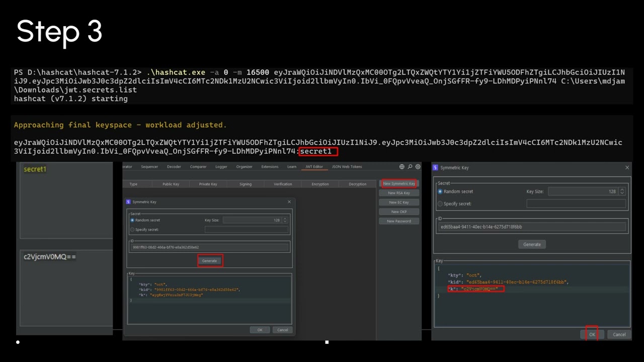The width and height of the screenshot is (644, 362).
Task: Click secret1 text in left panel
Action: [35, 169]
